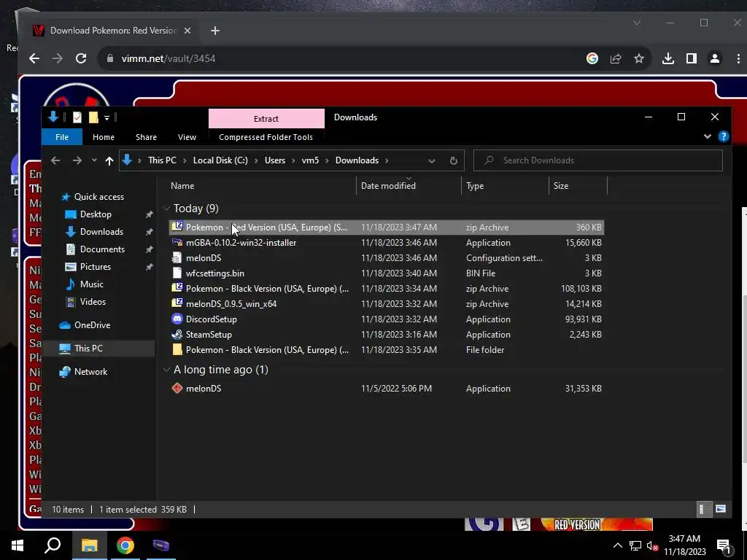The width and height of the screenshot is (747, 560).
Task: Open Documents in the navigation pane
Action: pyautogui.click(x=102, y=249)
